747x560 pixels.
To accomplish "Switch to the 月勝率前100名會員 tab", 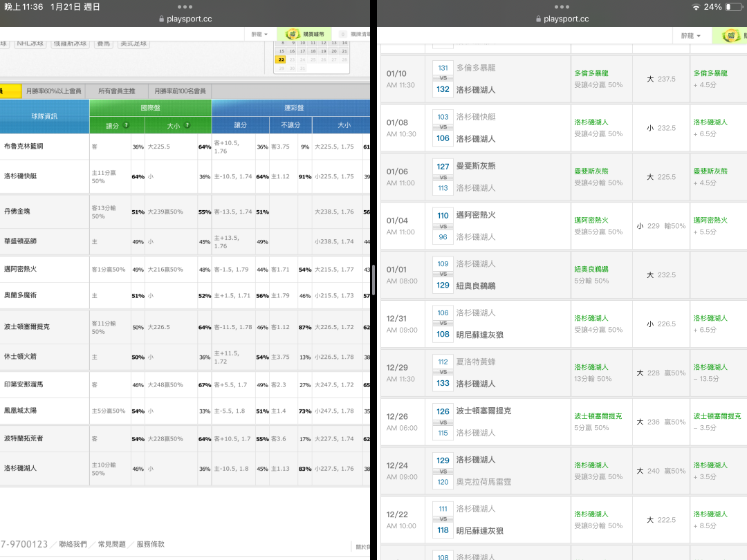I will [180, 91].
